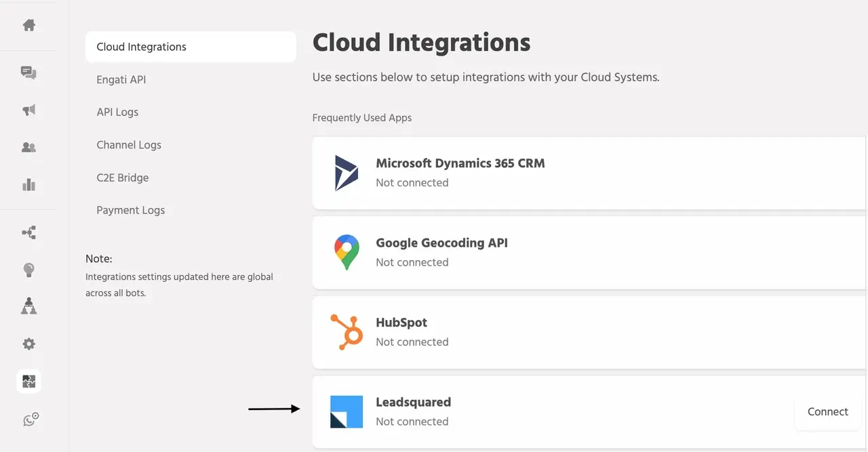868x452 pixels.
Task: Select the Microsoft Dynamics 365 CRM card
Action: [x=589, y=173]
